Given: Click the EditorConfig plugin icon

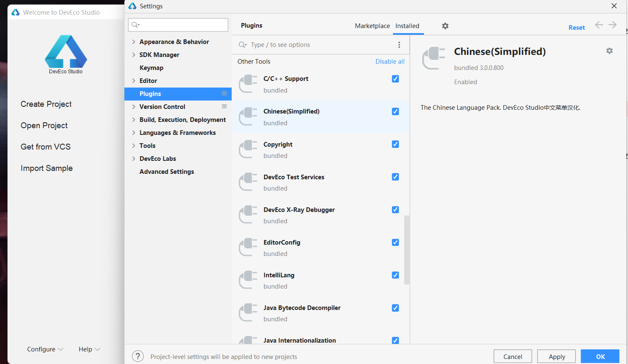Looking at the screenshot, I should click(x=248, y=247).
